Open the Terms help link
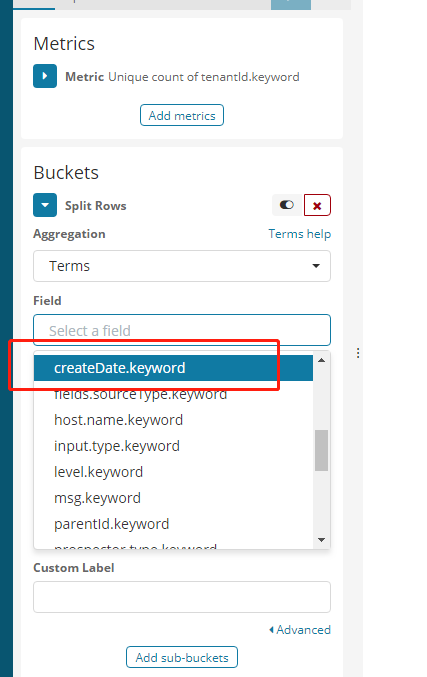Screen dimensions: 427x677 (x=300, y=234)
